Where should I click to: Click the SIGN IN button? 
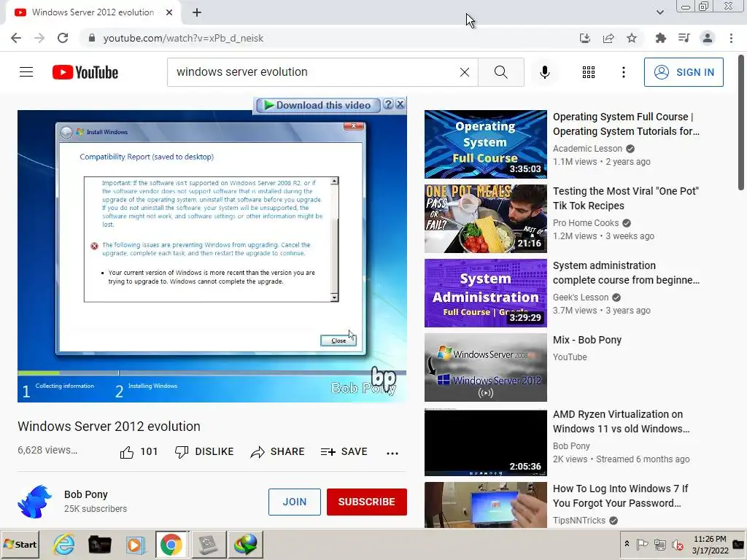[x=684, y=72]
